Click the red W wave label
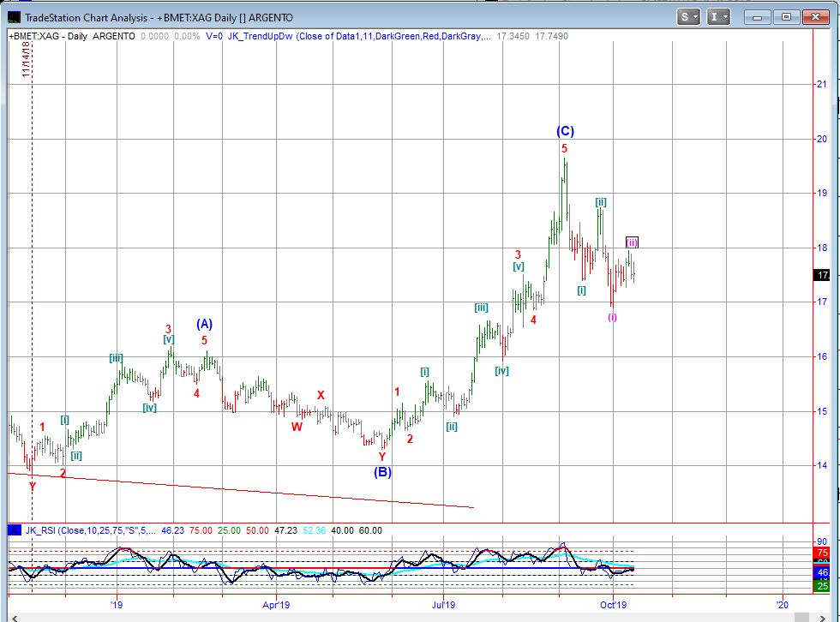The width and height of the screenshot is (840, 622). coord(297,427)
